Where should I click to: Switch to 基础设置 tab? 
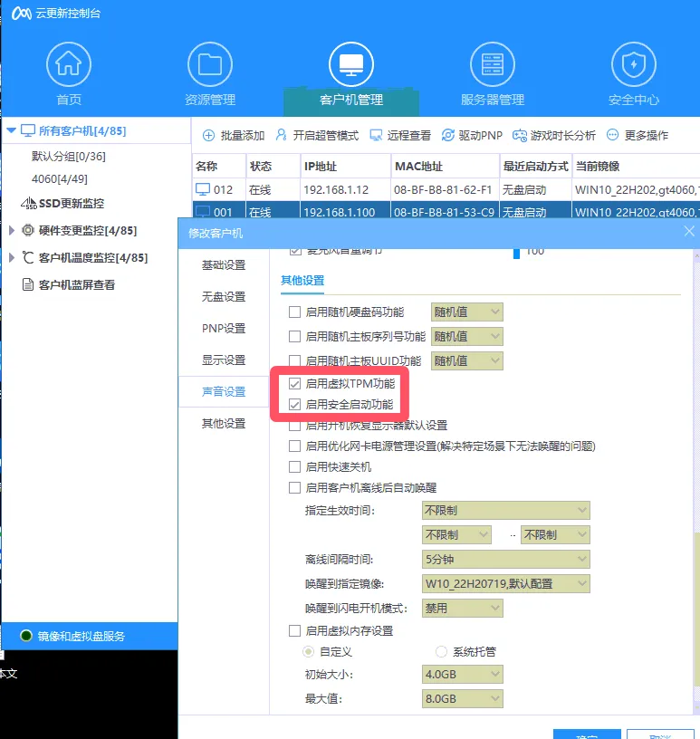(224, 265)
